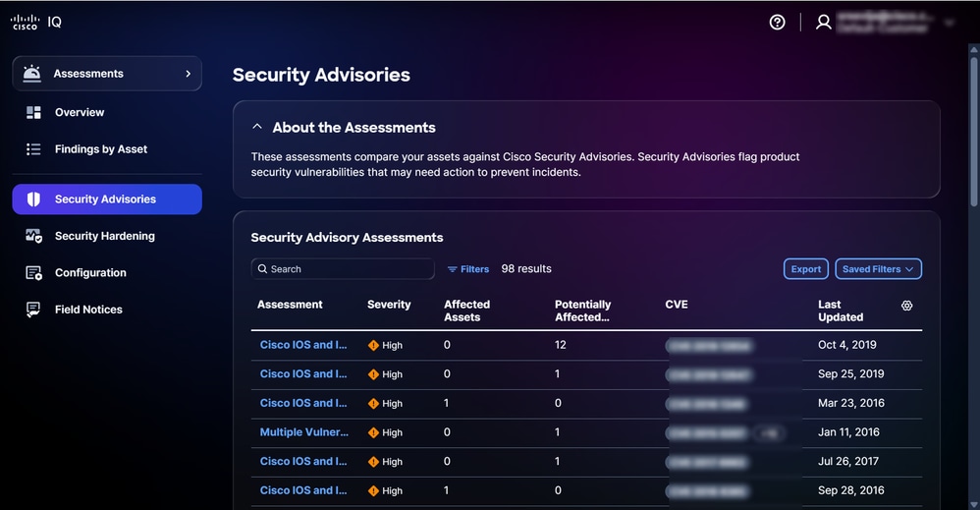Image resolution: width=980 pixels, height=510 pixels.
Task: Collapse the About the Assessments panel
Action: tap(257, 127)
